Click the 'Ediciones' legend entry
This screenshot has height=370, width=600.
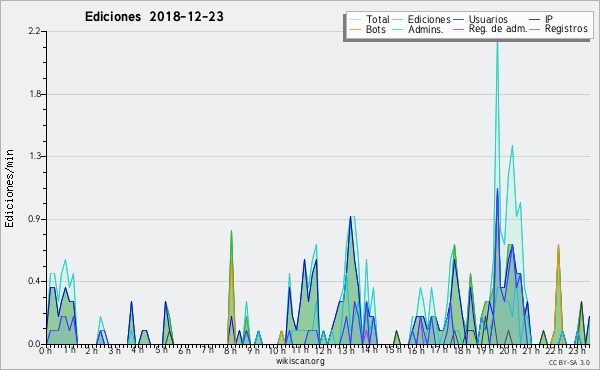pos(429,19)
